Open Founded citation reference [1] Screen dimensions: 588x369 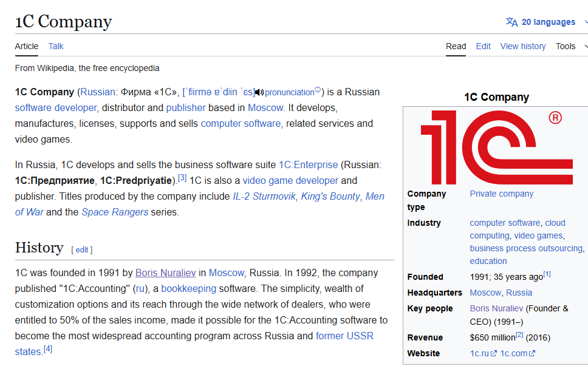pyautogui.click(x=547, y=274)
